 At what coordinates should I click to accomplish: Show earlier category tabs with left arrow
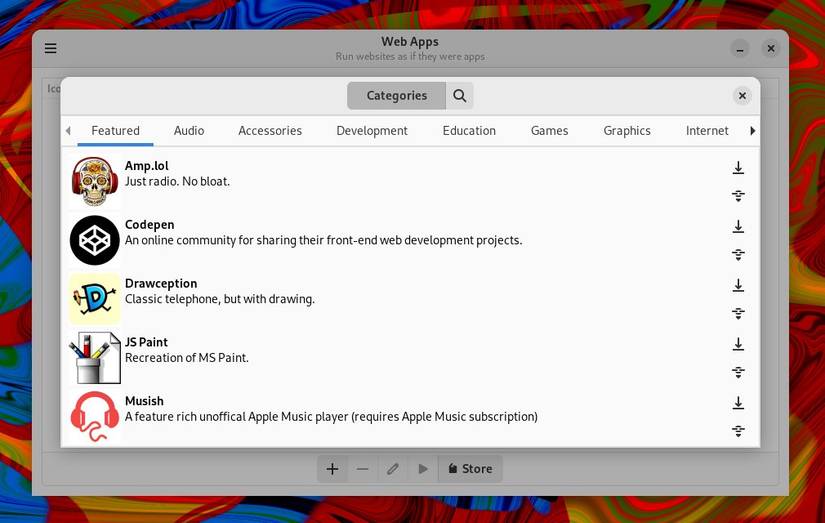tap(68, 130)
